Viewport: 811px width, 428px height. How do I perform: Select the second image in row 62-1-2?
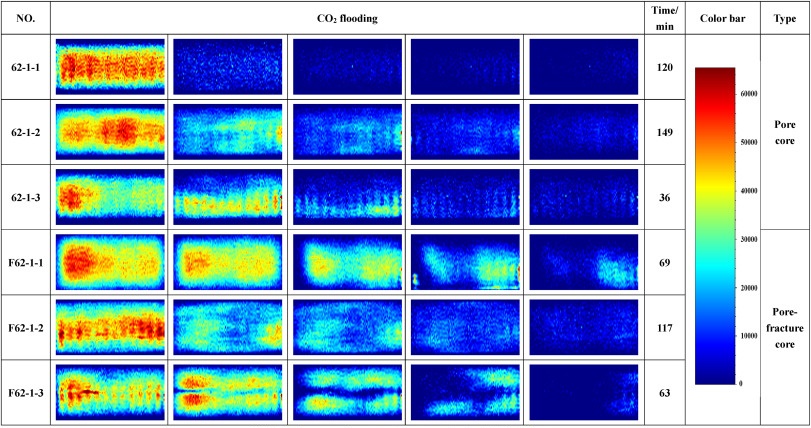(228, 131)
